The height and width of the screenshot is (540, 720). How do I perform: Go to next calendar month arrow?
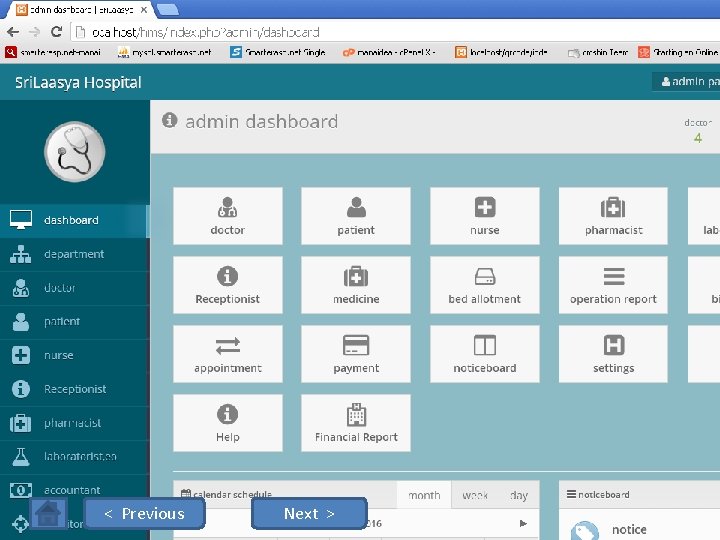523,523
